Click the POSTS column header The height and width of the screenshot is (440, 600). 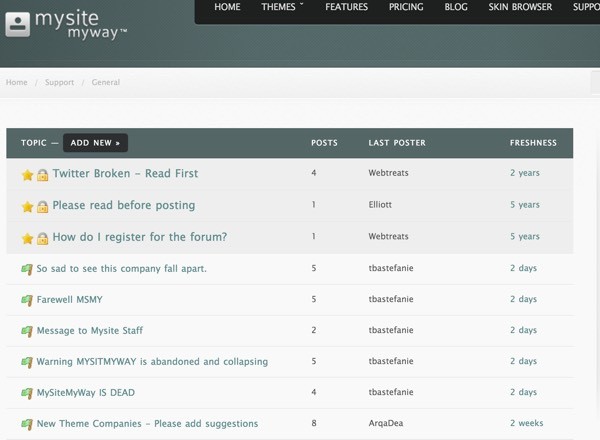point(324,143)
